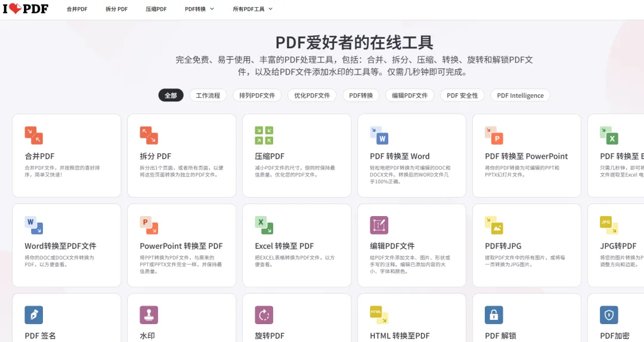
Task: Click the Word转换至PDF文件 title
Action: tap(60, 246)
